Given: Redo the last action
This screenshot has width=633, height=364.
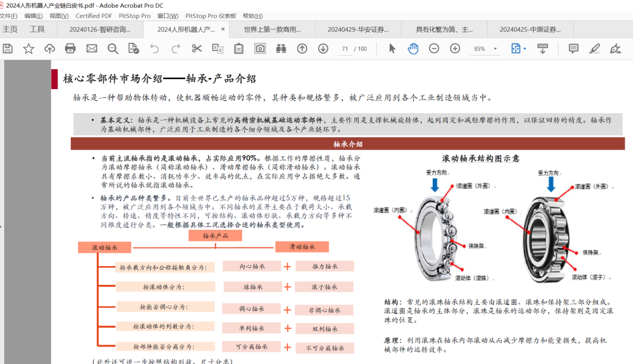Looking at the screenshot, I should (x=176, y=49).
